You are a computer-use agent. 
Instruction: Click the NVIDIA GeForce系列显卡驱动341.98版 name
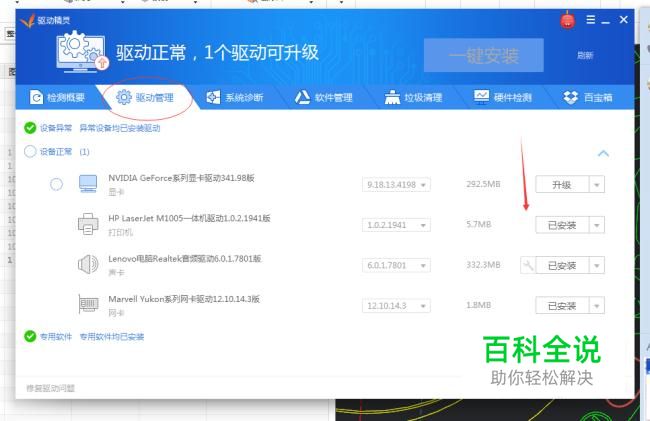[x=181, y=178]
